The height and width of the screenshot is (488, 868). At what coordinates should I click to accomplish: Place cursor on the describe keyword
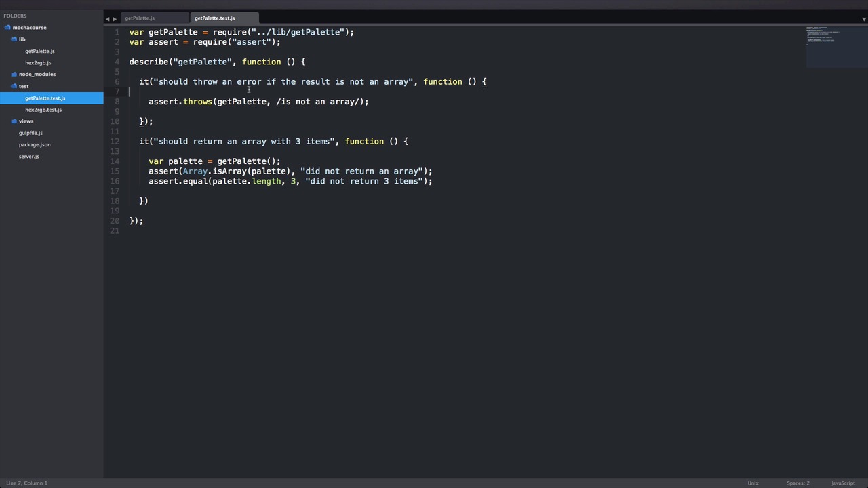point(149,62)
